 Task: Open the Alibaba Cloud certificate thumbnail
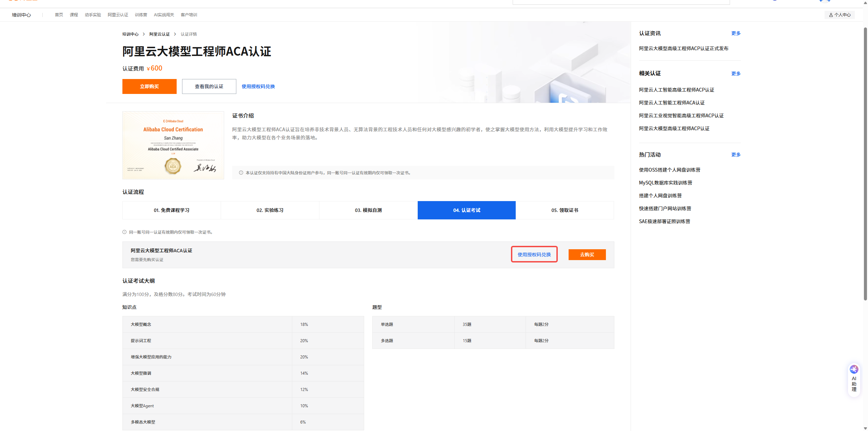tap(173, 145)
